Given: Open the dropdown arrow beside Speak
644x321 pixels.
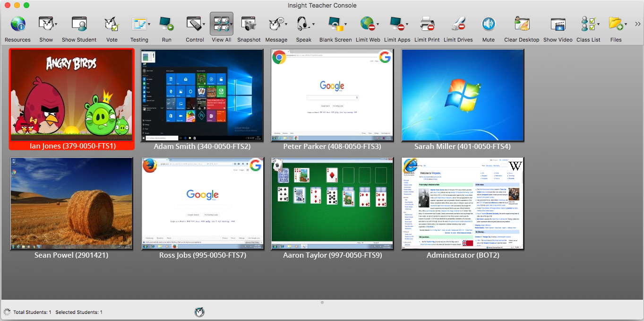Looking at the screenshot, I should click(x=313, y=24).
